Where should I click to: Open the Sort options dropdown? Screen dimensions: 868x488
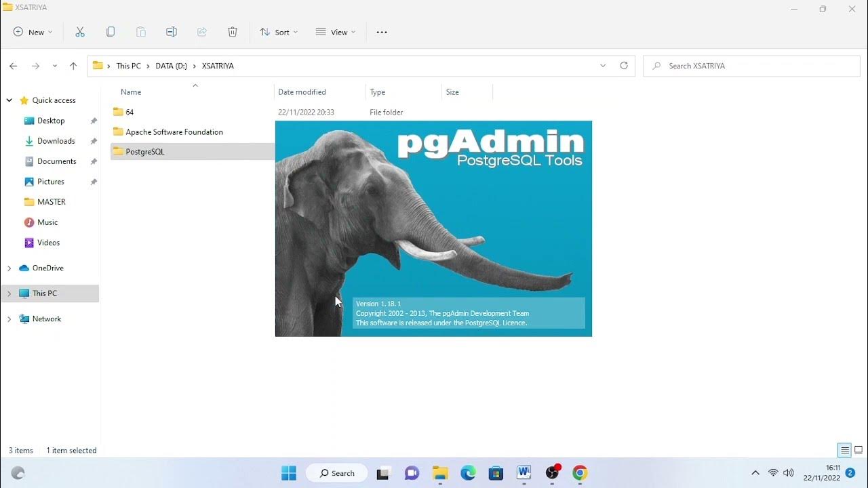coord(277,32)
